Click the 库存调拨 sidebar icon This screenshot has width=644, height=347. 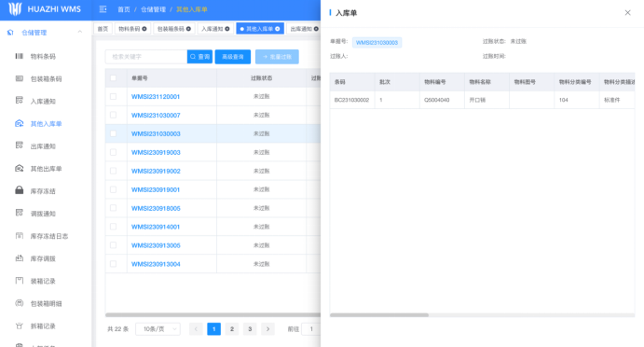tap(20, 257)
